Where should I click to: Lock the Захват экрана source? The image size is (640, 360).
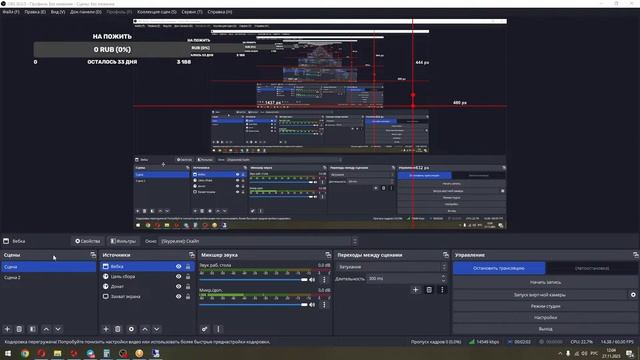point(188,297)
